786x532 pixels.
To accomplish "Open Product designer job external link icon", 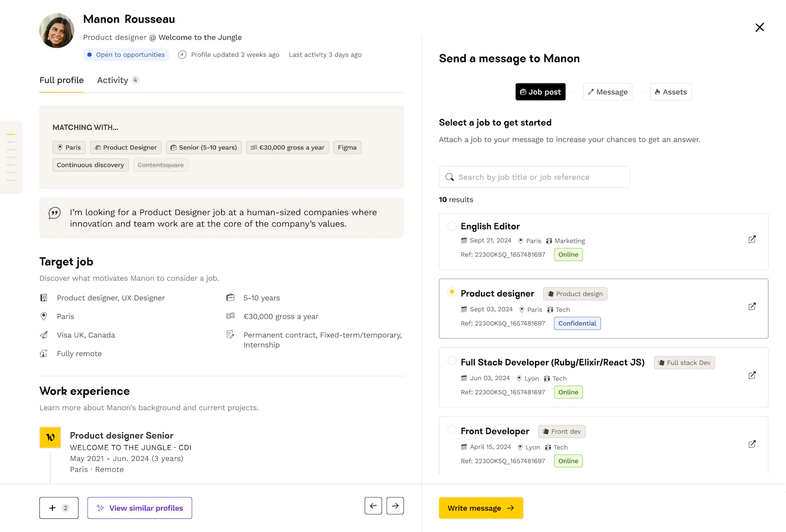I will (752, 307).
